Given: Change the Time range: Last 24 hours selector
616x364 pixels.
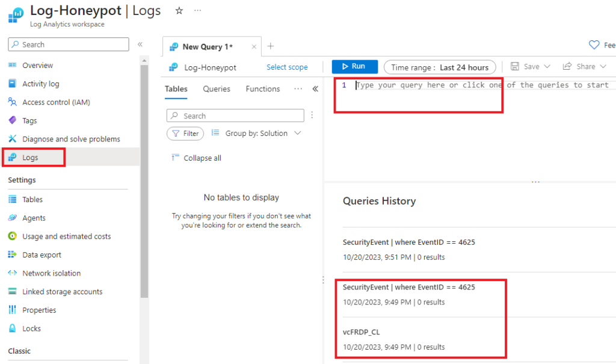Looking at the screenshot, I should coord(440,67).
